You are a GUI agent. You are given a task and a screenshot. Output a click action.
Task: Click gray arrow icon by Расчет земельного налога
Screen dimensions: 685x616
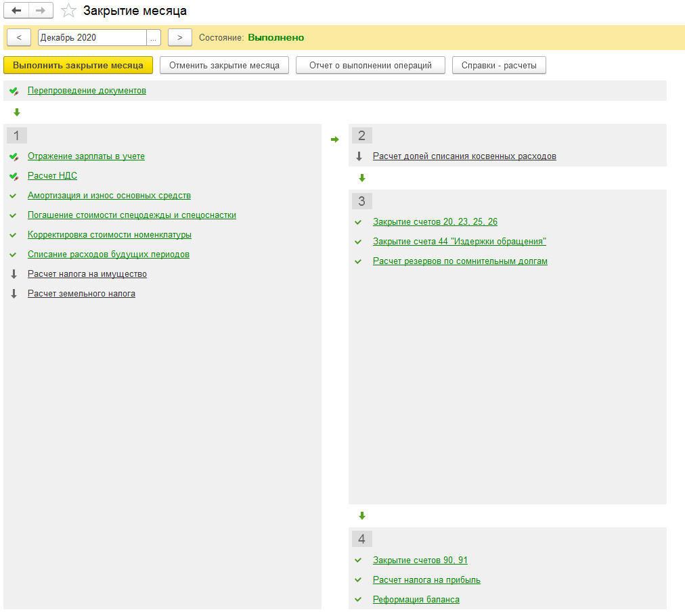[x=14, y=294]
